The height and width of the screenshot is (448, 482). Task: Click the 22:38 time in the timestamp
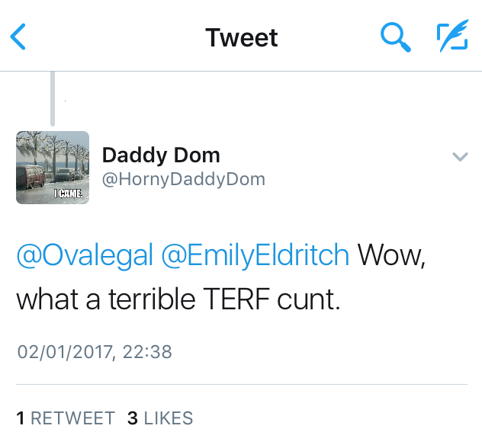coord(150,352)
